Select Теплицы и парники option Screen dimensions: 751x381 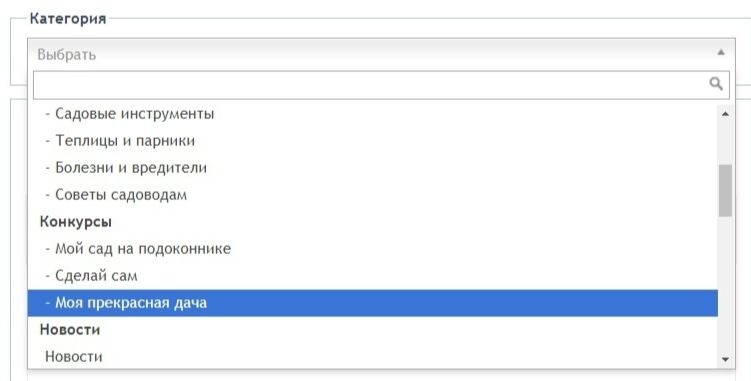pyautogui.click(x=373, y=140)
